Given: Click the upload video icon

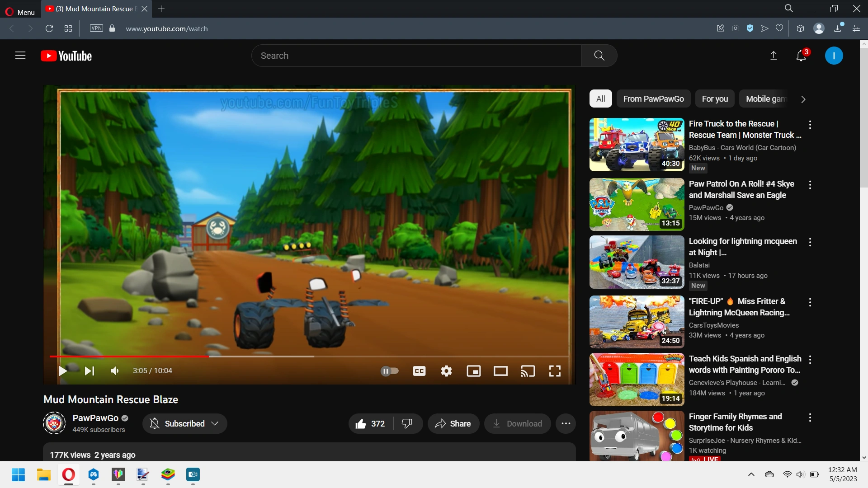Looking at the screenshot, I should [774, 56].
